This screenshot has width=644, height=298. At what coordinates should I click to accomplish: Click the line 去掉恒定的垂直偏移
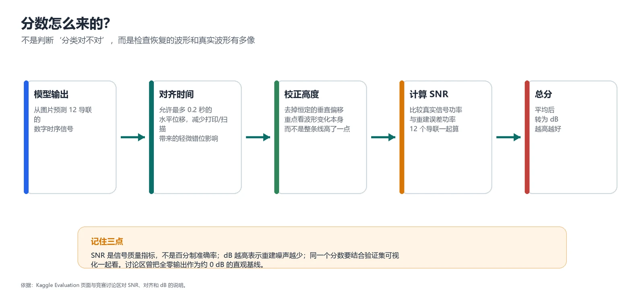point(314,110)
